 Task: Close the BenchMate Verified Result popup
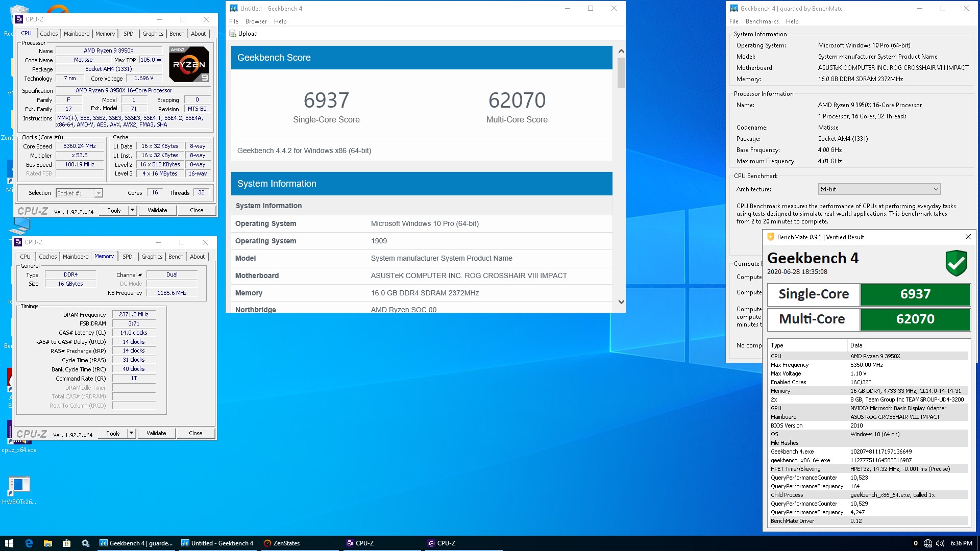[968, 237]
